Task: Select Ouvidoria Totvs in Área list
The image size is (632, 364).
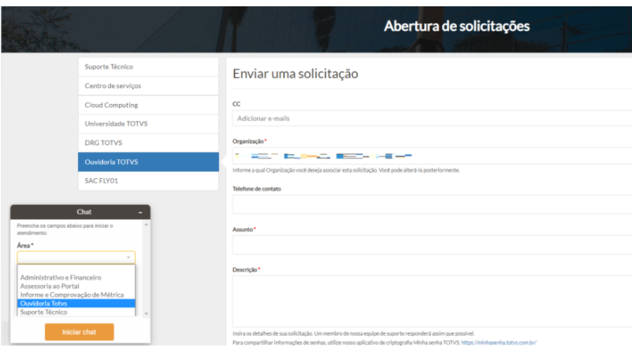Action: coord(76,303)
